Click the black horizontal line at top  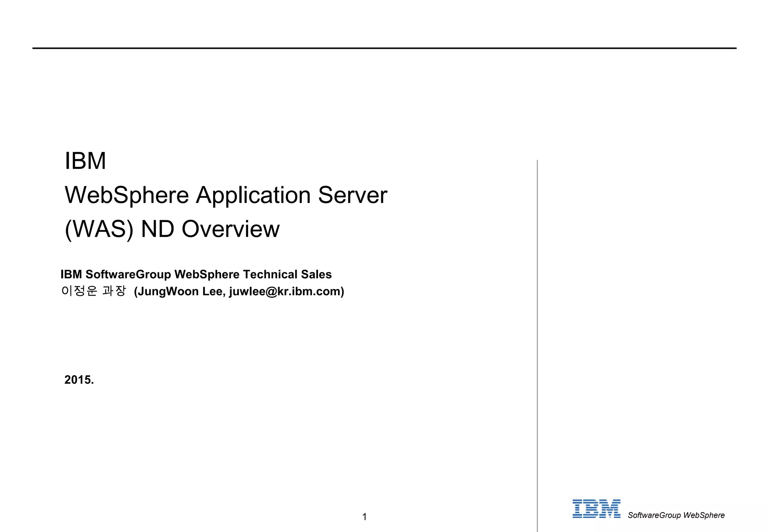click(x=384, y=48)
